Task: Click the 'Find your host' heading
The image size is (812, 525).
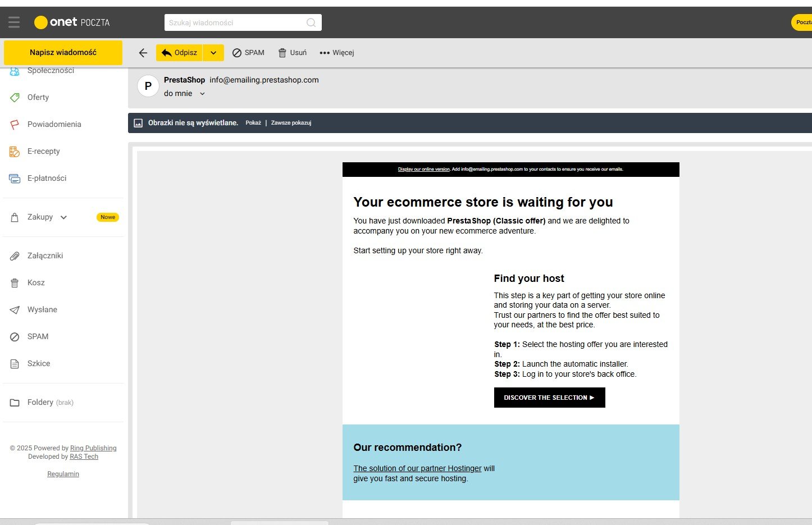Action: pos(529,279)
